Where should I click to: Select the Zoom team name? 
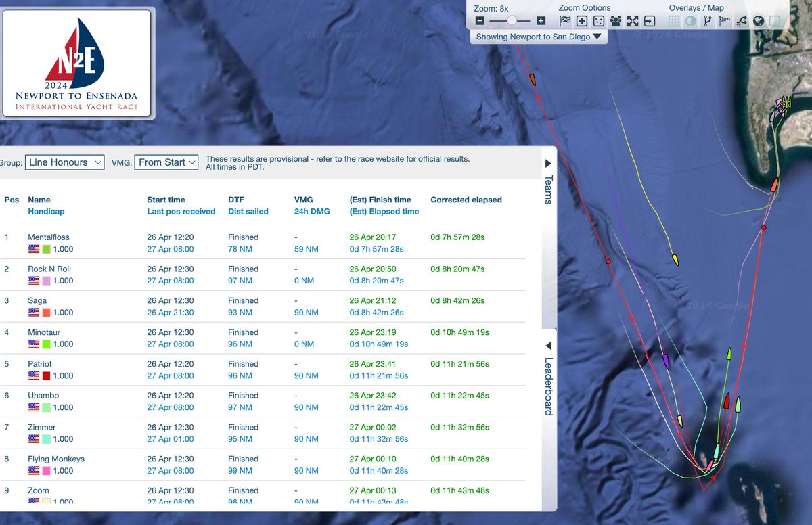39,491
